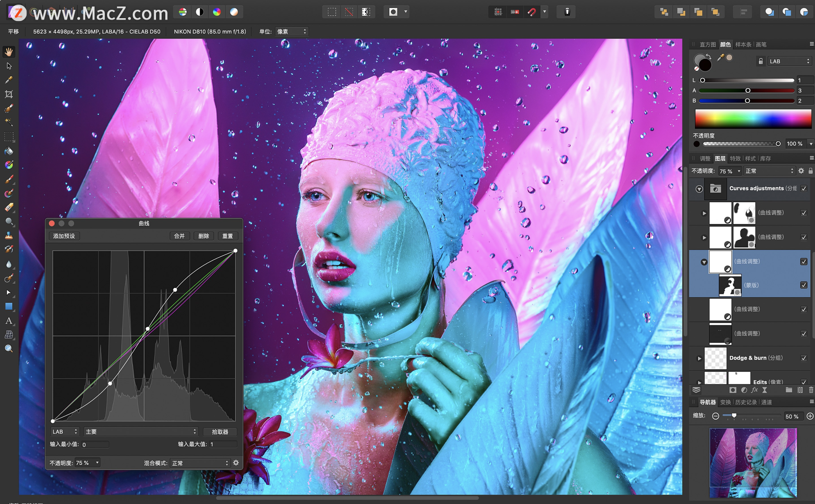
Task: Toggle visibility of Curves adjustments group
Action: [804, 188]
